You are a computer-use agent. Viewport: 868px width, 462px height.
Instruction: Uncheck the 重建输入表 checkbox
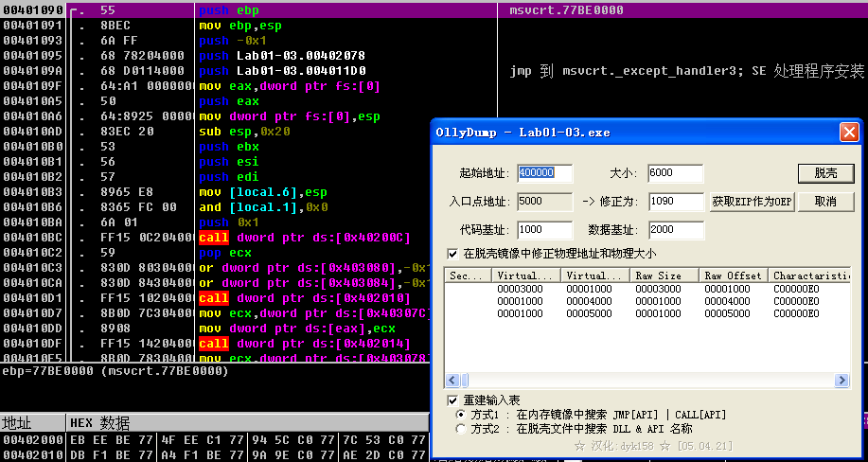coord(452,400)
